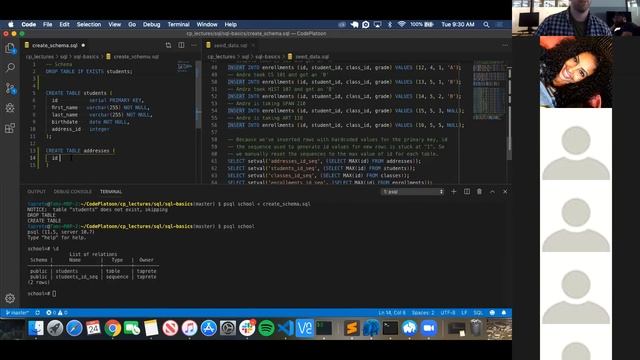Open errors and warnings count in status bar

[57, 313]
